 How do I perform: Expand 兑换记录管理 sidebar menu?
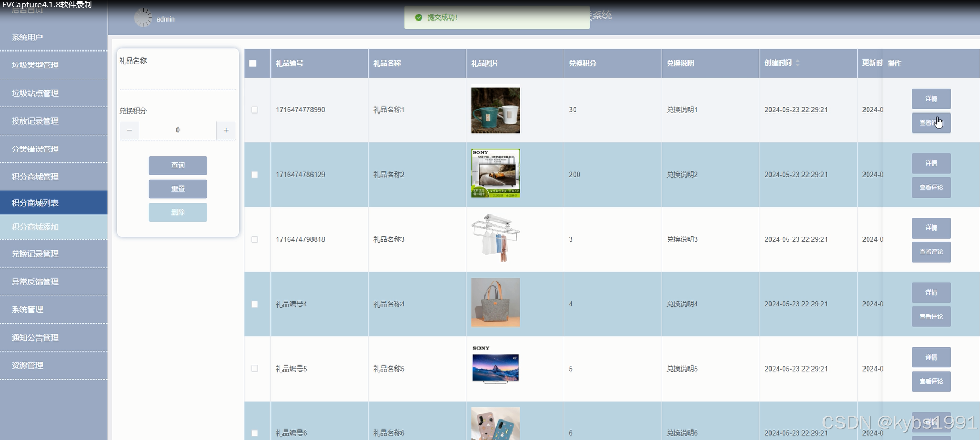click(54, 254)
